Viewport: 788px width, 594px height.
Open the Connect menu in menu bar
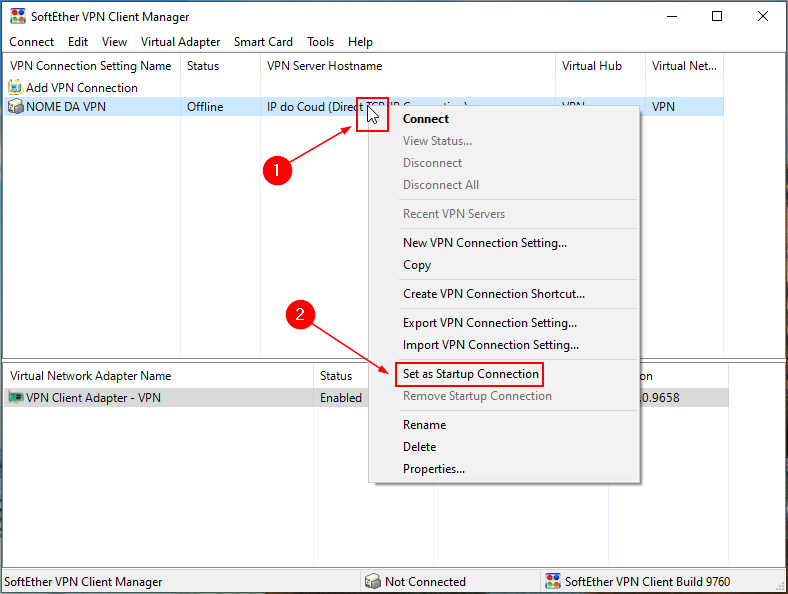(x=32, y=42)
